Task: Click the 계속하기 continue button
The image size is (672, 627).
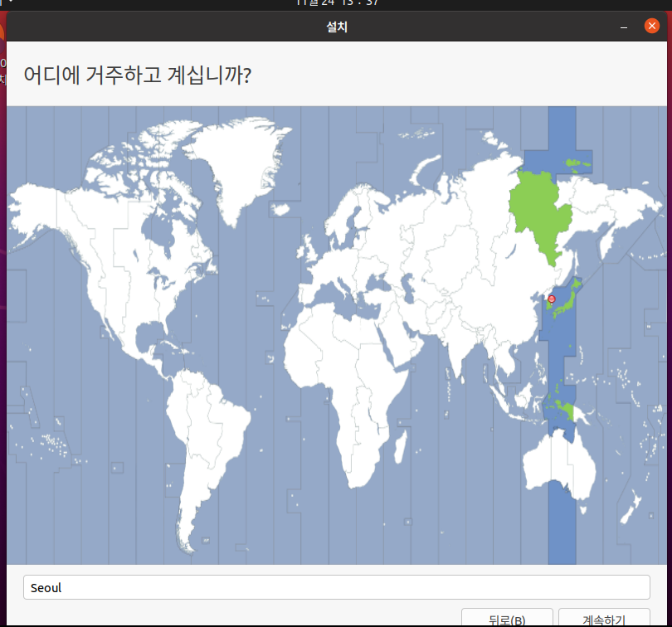Action: click(x=604, y=618)
